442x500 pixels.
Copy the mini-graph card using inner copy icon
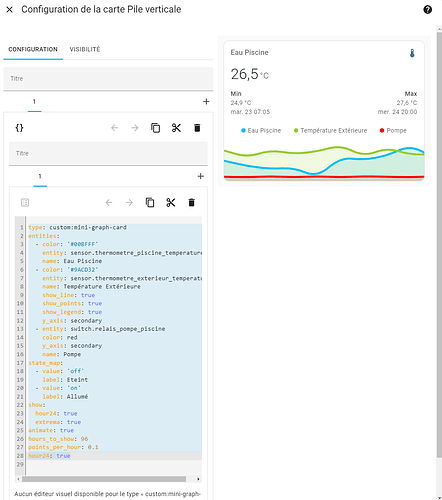pos(150,202)
